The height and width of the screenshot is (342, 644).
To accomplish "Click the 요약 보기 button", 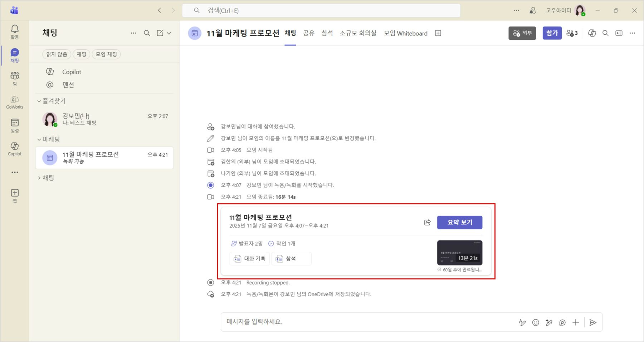I will tap(459, 222).
